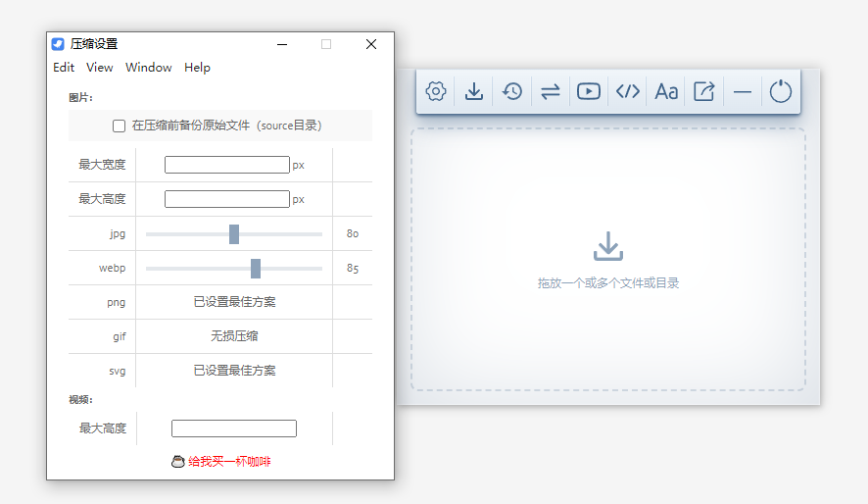
Task: Click the swap arrows convert icon
Action: [551, 91]
